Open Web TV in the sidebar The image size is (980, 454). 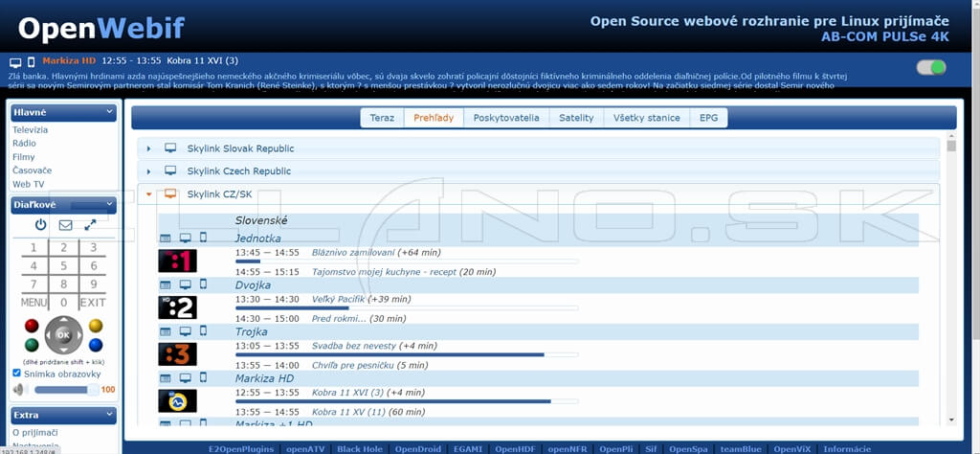point(28,184)
